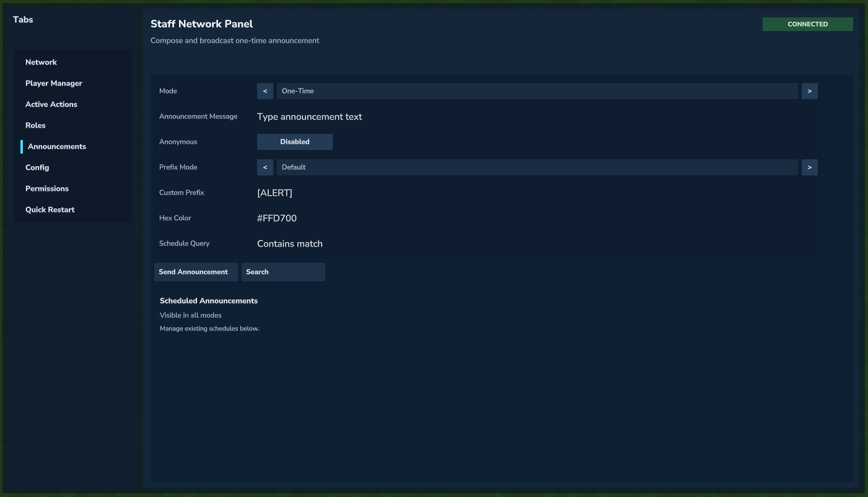Select the Announcements tab in sidebar
The image size is (868, 497).
(57, 147)
